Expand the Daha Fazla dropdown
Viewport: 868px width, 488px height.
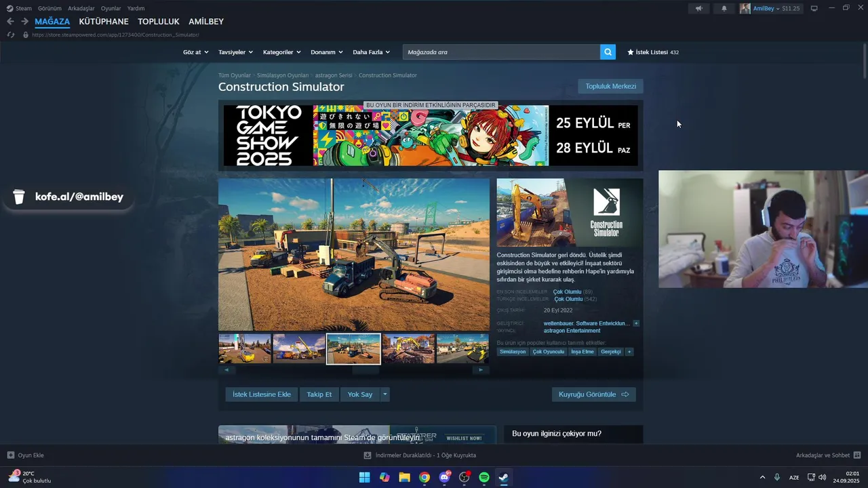(x=372, y=52)
